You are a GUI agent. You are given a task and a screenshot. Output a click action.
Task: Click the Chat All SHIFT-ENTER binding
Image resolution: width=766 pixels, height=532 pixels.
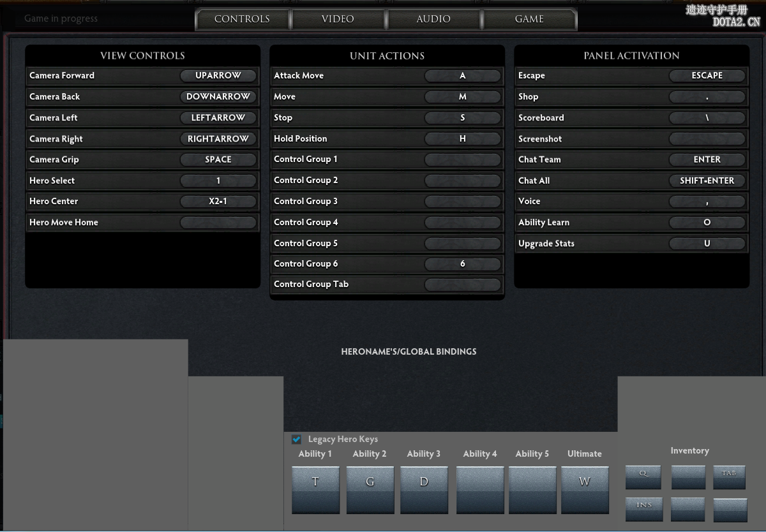[x=707, y=181]
